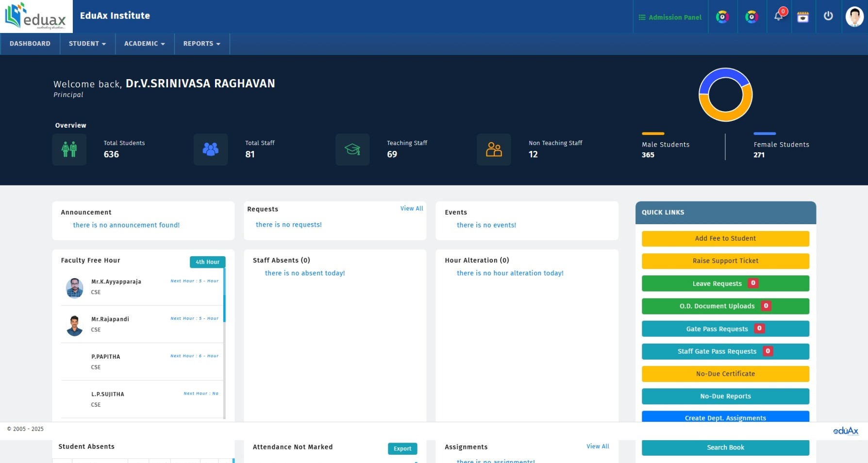This screenshot has width=868, height=463.
Task: Open the notifications bell icon
Action: (778, 17)
